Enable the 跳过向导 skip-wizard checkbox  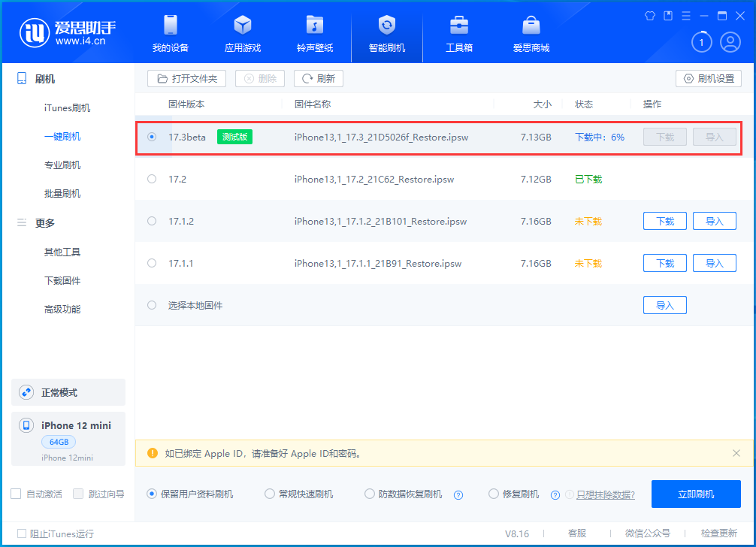point(78,494)
